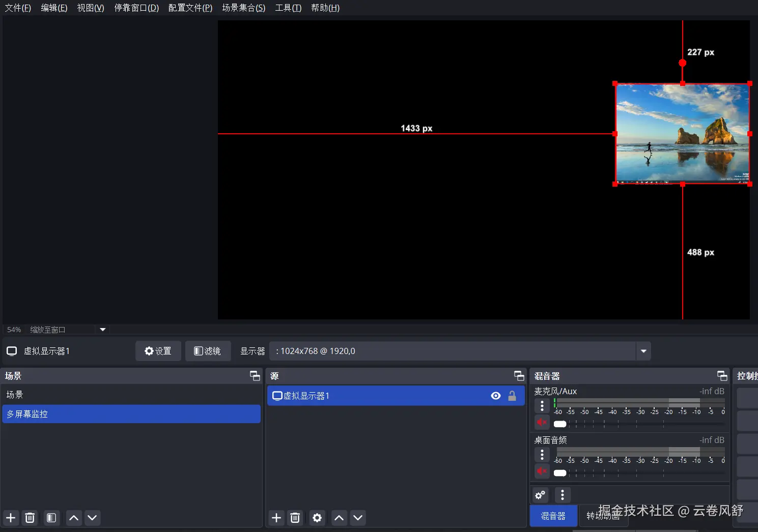This screenshot has height=532, width=758.
Task: Open the 帮助(H) menu
Action: pyautogui.click(x=325, y=8)
